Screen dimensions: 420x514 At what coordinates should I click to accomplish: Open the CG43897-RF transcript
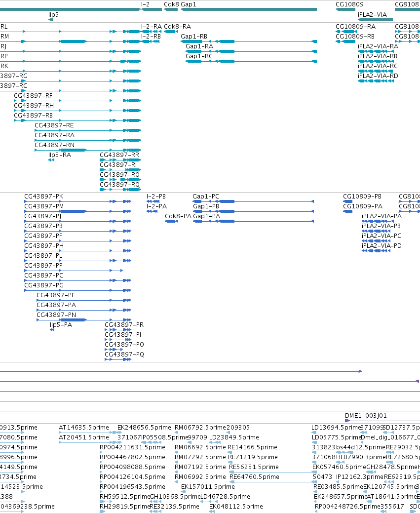(x=77, y=101)
